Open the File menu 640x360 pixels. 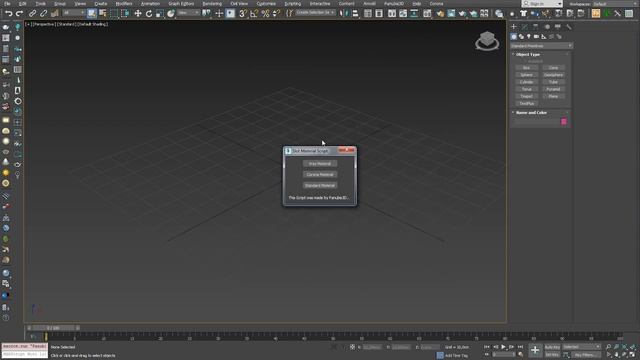pyautogui.click(x=7, y=4)
